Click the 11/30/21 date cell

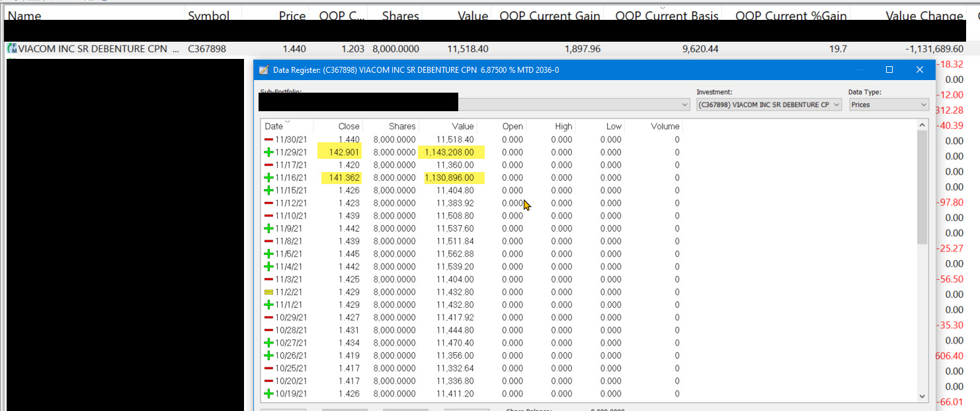pyautogui.click(x=291, y=140)
